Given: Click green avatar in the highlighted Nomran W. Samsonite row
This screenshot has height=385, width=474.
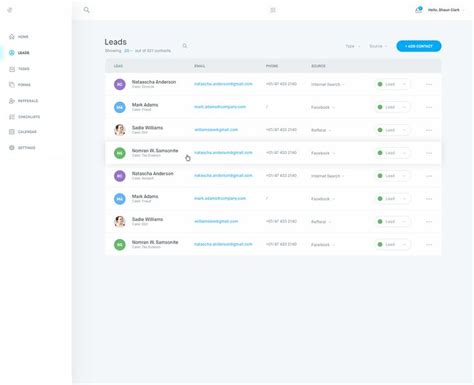Looking at the screenshot, I should (120, 153).
